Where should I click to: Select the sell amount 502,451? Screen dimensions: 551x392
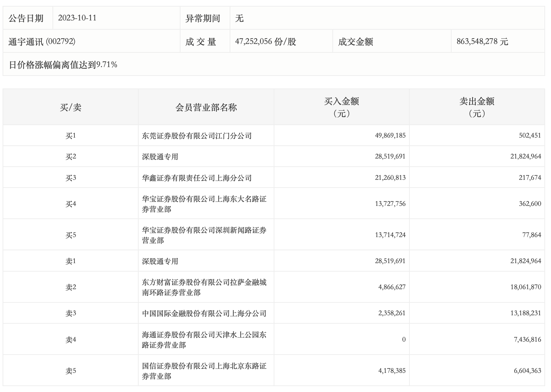tap(530, 135)
